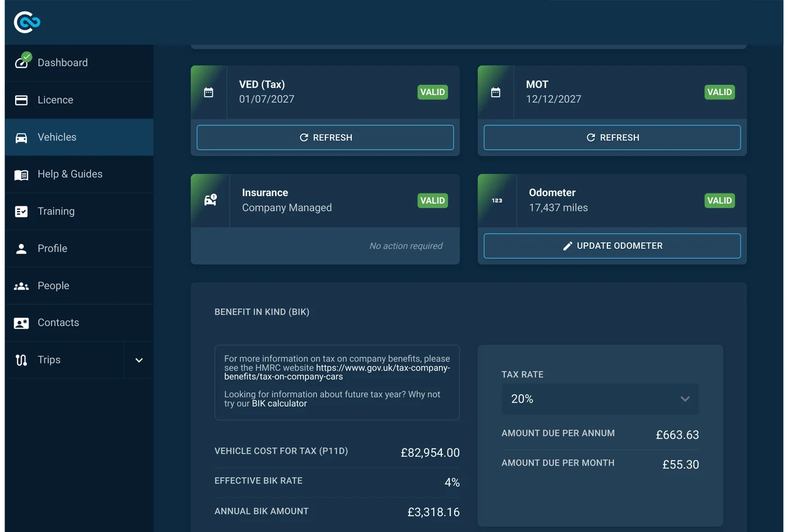Click the Help & Guides book icon

click(x=21, y=175)
